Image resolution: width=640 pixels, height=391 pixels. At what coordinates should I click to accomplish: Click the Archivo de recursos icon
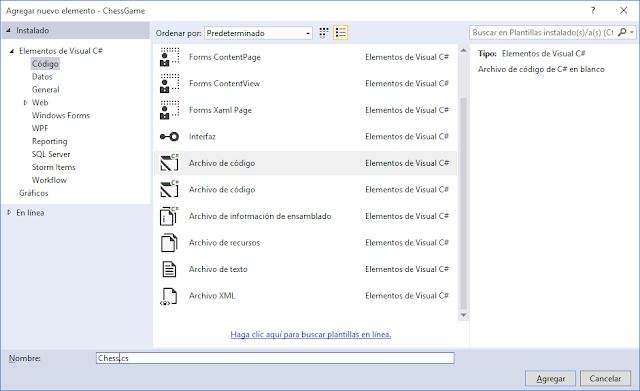pos(169,243)
